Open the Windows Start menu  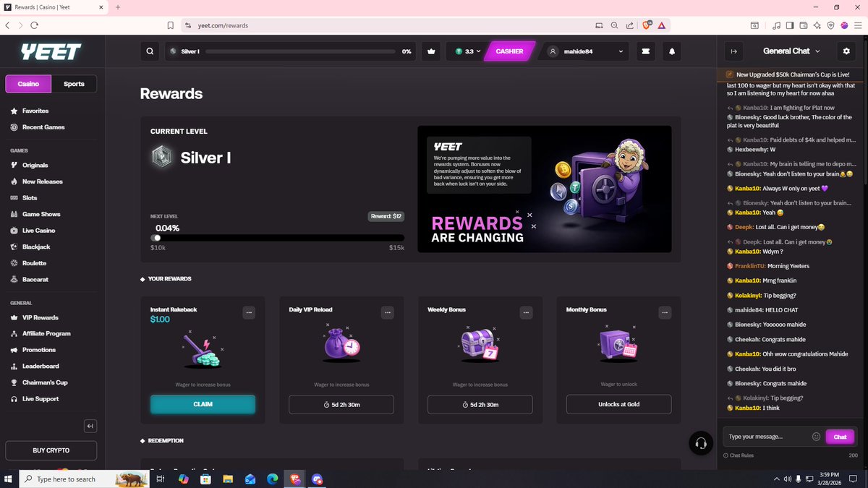click(x=9, y=479)
